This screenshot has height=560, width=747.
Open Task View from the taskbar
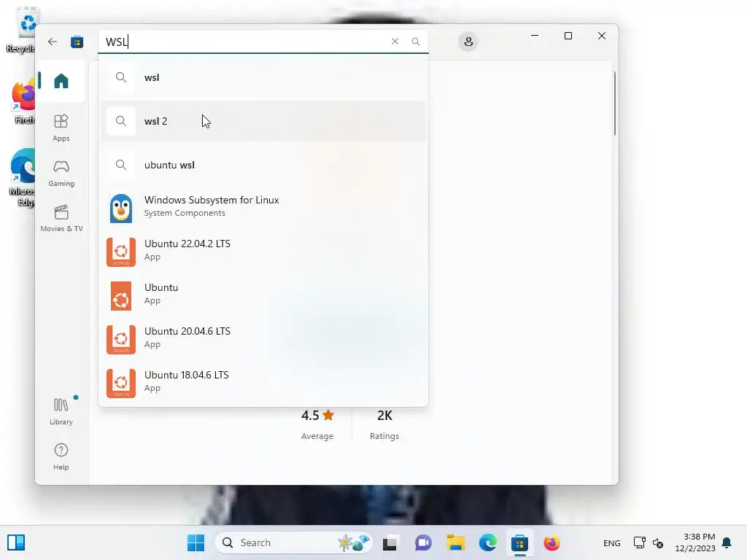(x=390, y=542)
